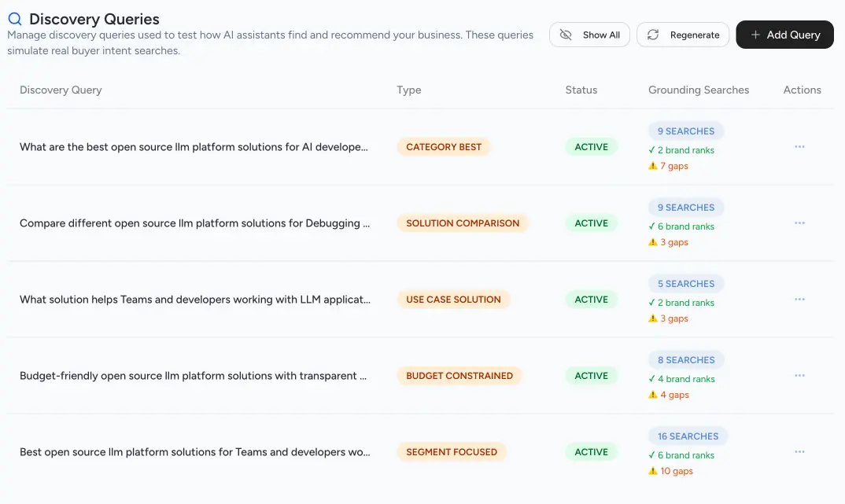Click the plus icon on Add Query button
Image resolution: width=845 pixels, height=504 pixels.
pos(754,35)
